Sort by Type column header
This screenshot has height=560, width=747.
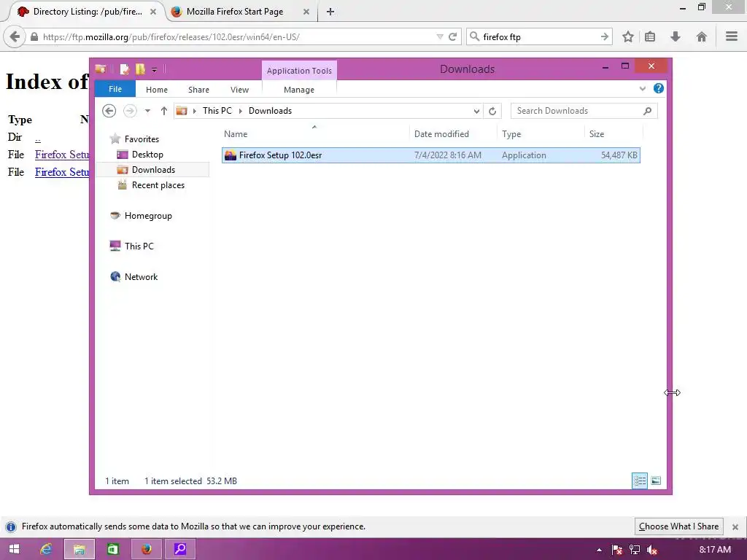point(541,134)
